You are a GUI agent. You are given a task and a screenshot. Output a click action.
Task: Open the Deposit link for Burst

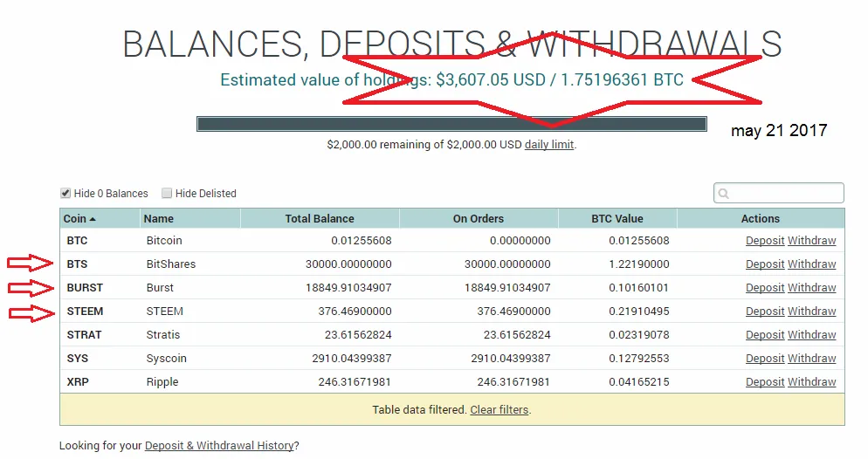(765, 288)
